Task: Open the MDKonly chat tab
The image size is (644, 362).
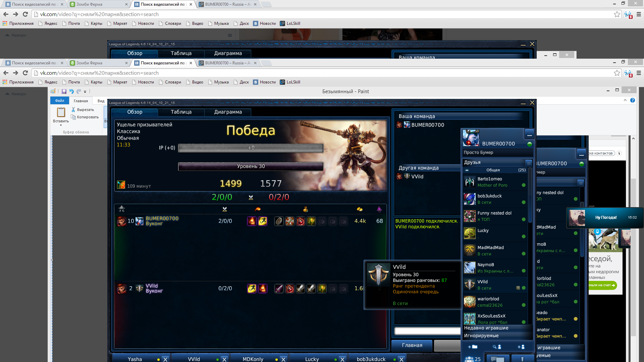Action: [253, 359]
